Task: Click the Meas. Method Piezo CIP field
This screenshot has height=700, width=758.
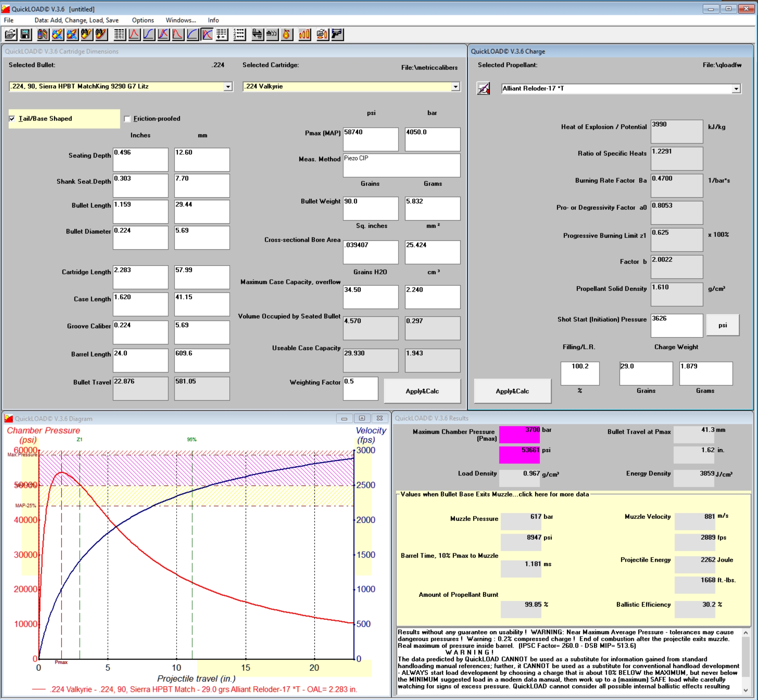Action: click(x=402, y=165)
